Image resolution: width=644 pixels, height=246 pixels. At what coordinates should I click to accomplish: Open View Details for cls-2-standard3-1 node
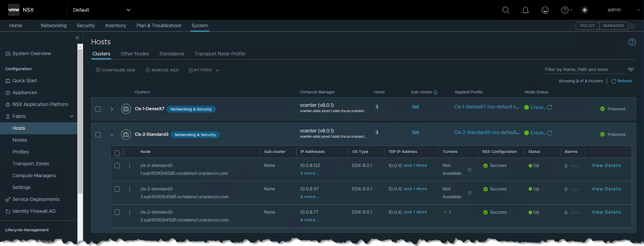606,165
